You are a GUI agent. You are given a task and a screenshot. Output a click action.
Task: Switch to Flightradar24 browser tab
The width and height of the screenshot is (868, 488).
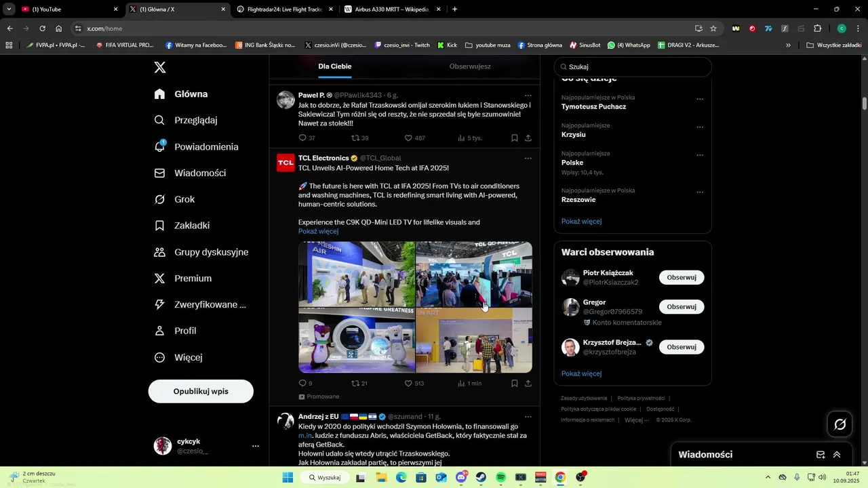pos(285,9)
